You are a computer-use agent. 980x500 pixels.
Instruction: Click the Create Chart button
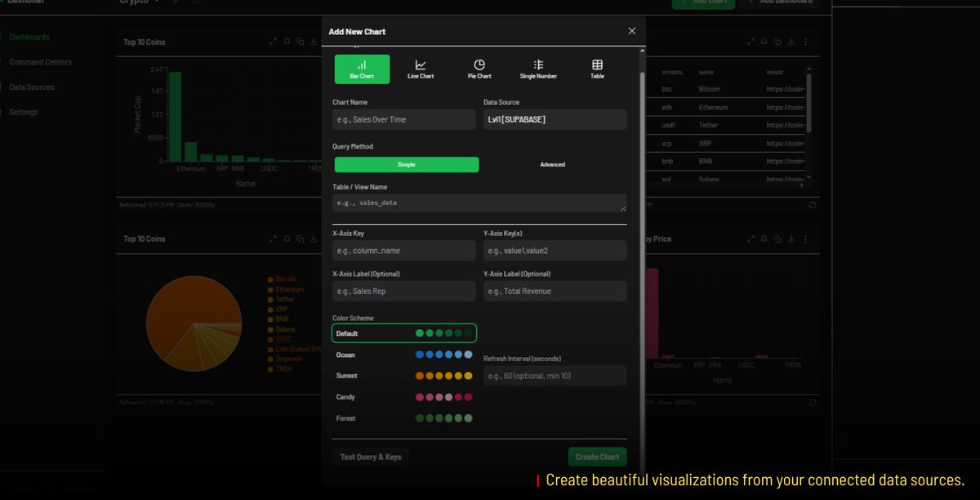(597, 457)
